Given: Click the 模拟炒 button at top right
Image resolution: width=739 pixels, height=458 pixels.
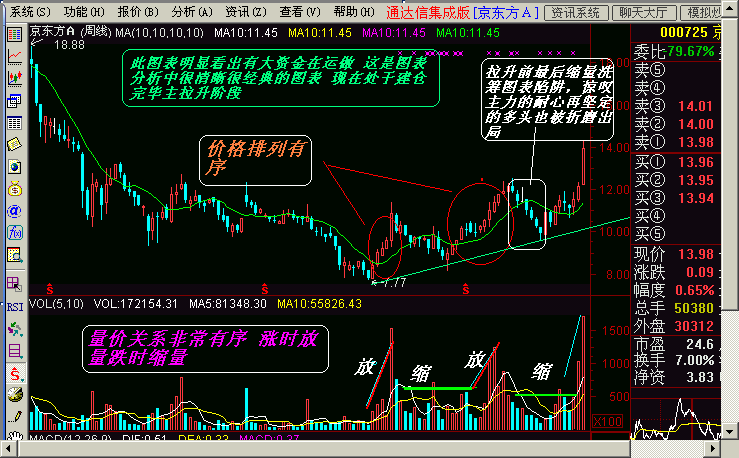Looking at the screenshot, I should coord(708,12).
